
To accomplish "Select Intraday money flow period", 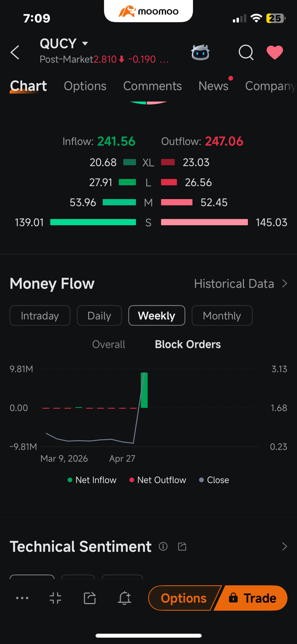I will (x=40, y=316).
